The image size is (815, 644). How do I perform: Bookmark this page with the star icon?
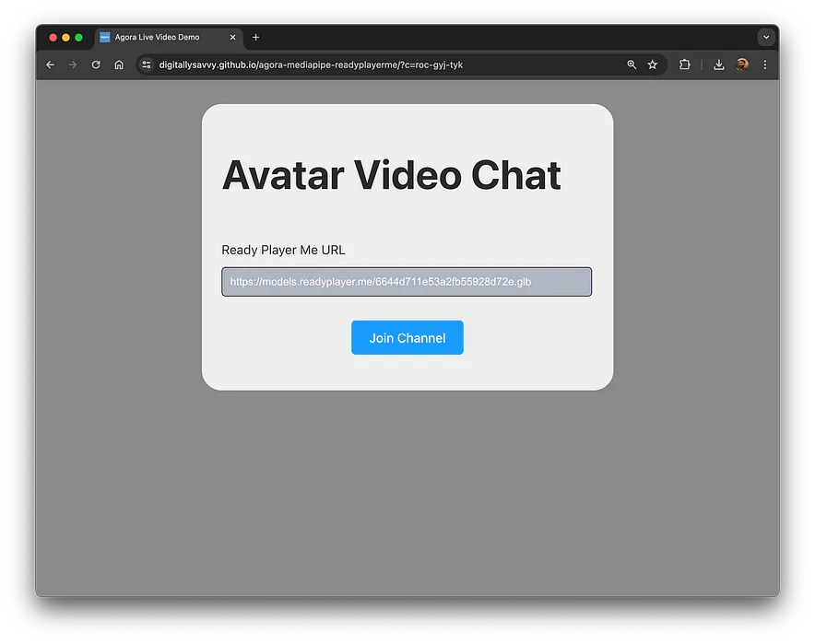click(653, 64)
